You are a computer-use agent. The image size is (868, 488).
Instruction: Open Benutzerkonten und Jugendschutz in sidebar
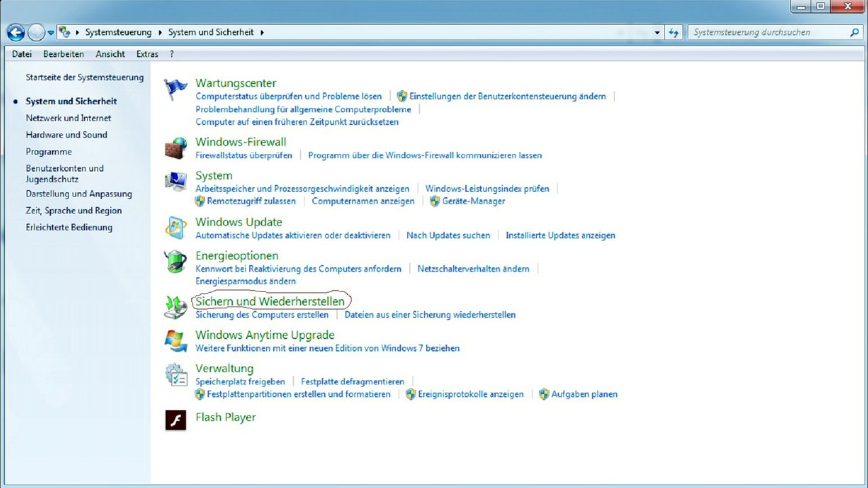(x=65, y=174)
